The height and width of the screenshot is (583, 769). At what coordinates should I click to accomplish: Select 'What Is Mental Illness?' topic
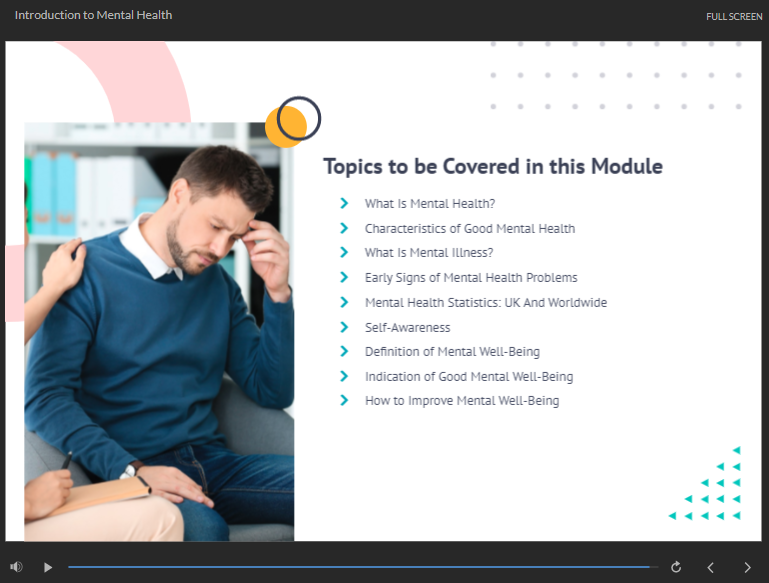[429, 253]
